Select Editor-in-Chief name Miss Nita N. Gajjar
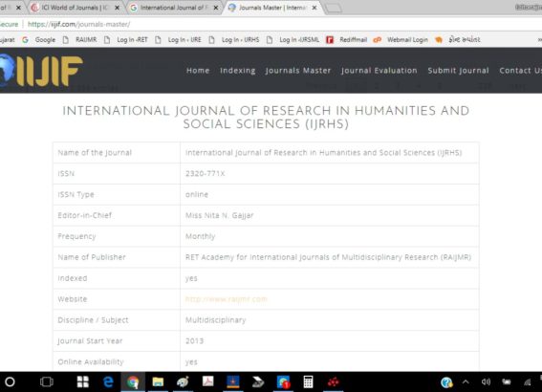 point(220,215)
